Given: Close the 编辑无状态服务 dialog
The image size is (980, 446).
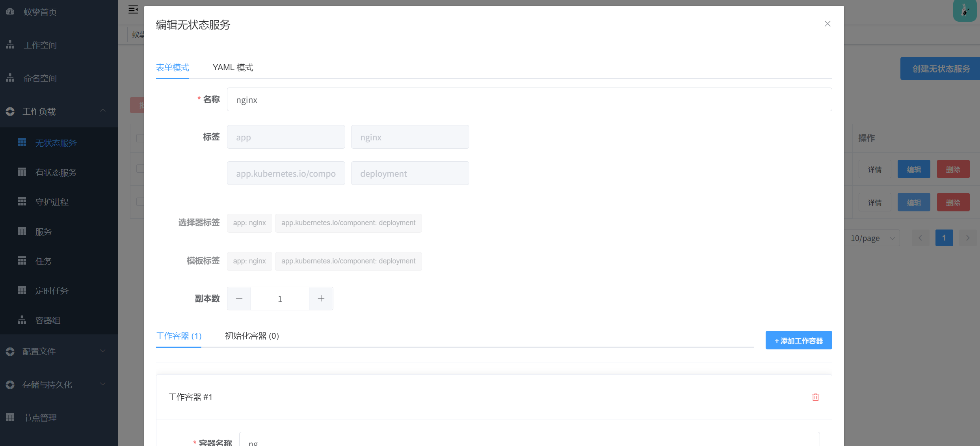Looking at the screenshot, I should tap(827, 24).
